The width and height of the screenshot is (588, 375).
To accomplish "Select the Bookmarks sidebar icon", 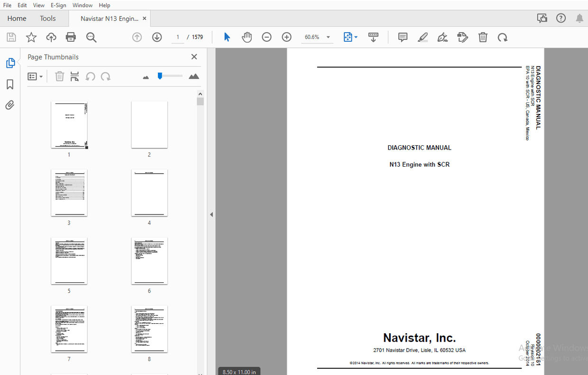I will pyautogui.click(x=10, y=84).
